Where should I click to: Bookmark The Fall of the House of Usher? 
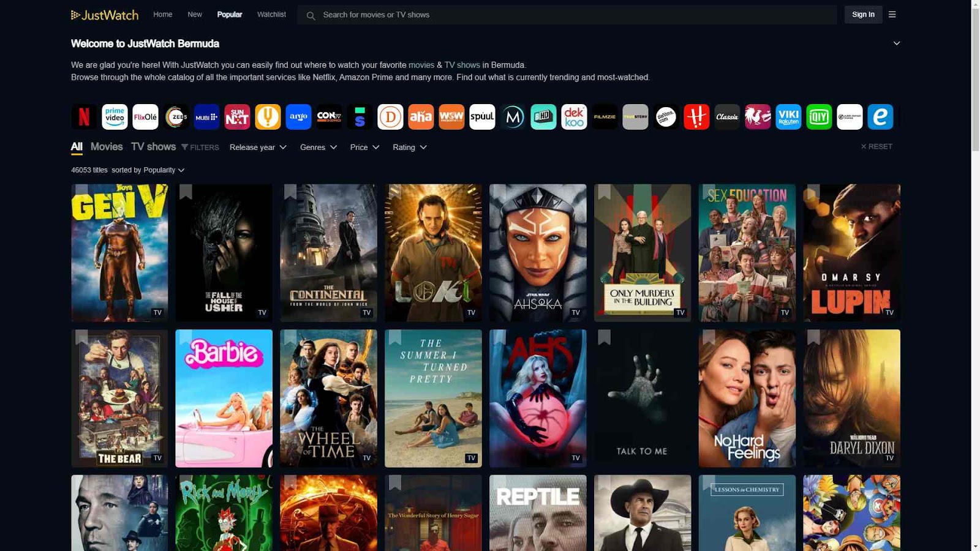[x=186, y=192]
